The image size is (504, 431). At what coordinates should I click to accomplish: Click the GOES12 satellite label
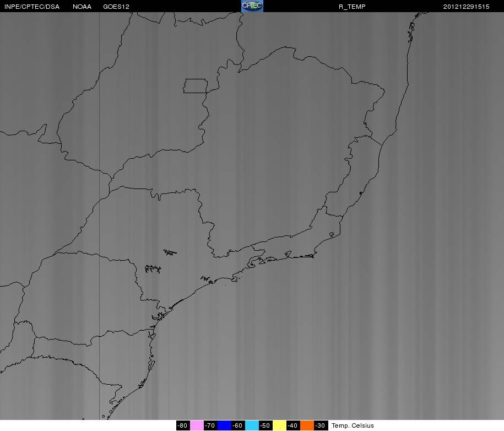click(x=116, y=7)
